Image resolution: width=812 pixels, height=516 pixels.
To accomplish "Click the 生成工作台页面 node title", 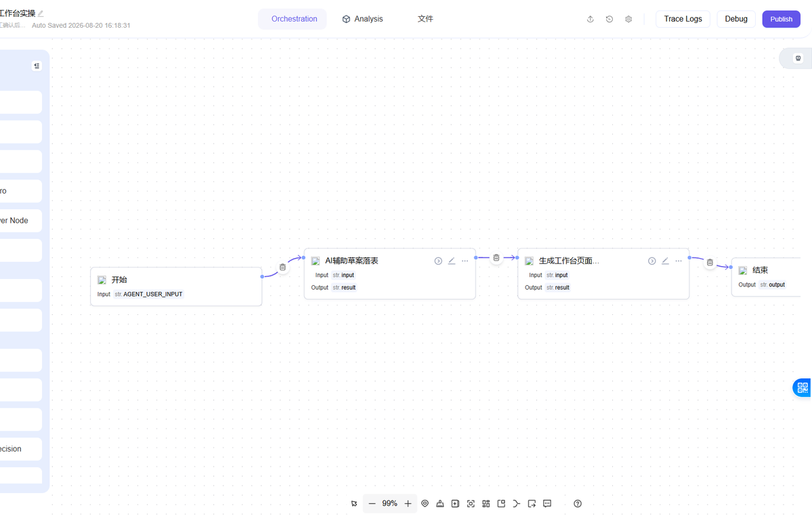I will [569, 261].
